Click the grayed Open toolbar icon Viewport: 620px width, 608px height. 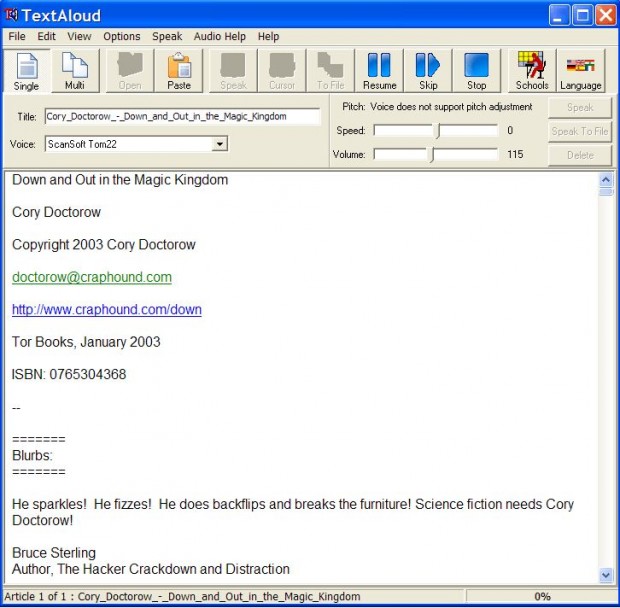(130, 72)
